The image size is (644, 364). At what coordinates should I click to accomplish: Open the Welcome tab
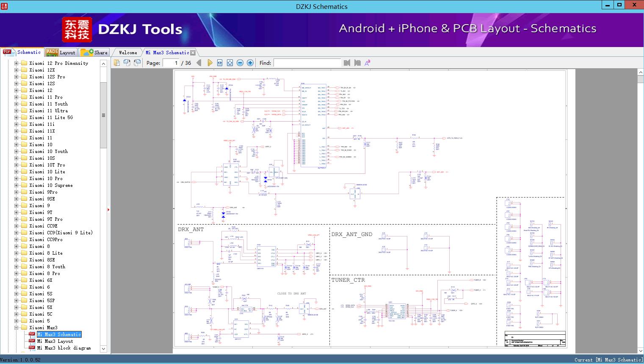(128, 53)
